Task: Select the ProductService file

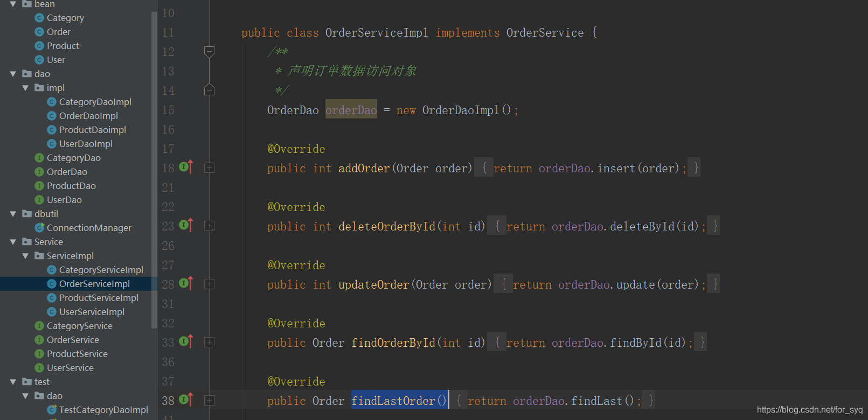Action: coord(76,354)
